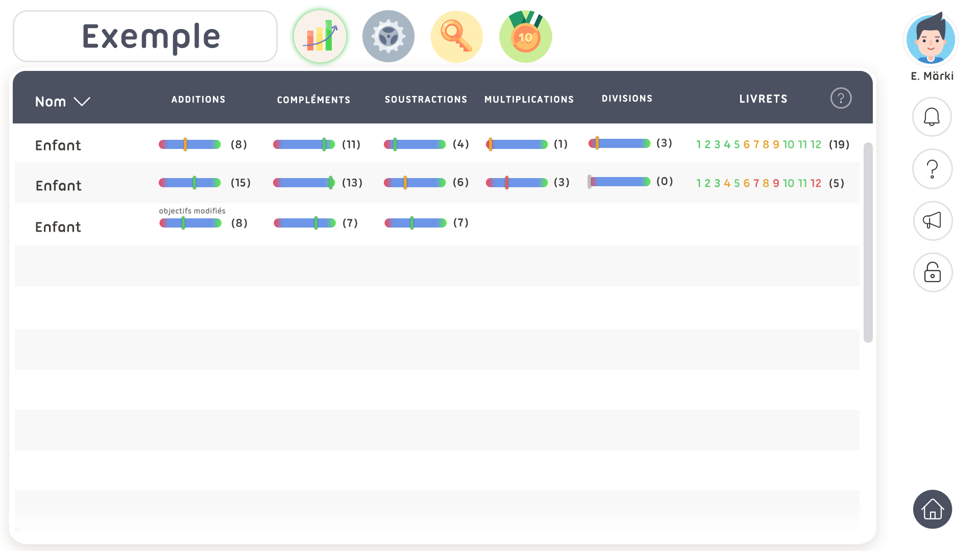The image size is (980, 551).
Task: Click the megaphone announcement icon
Action: coord(932,220)
